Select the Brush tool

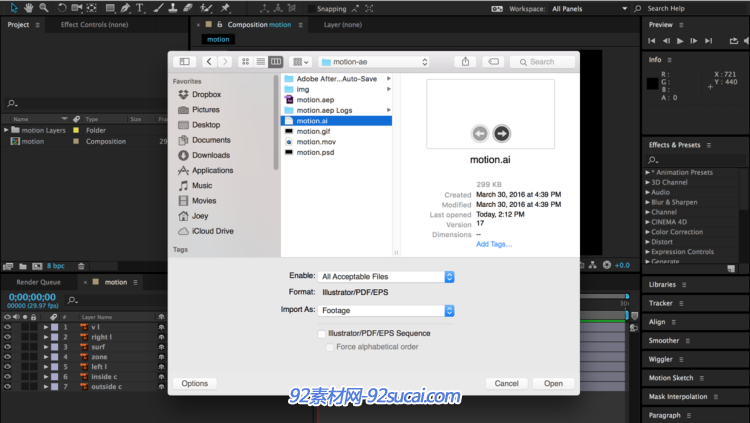pyautogui.click(x=158, y=8)
